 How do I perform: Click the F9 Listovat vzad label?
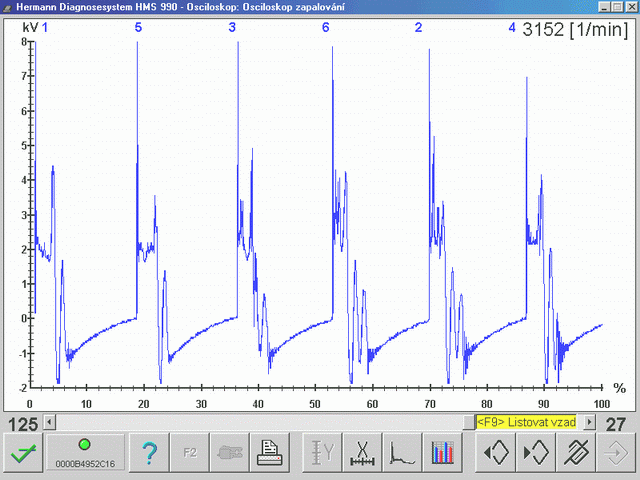coord(527,422)
